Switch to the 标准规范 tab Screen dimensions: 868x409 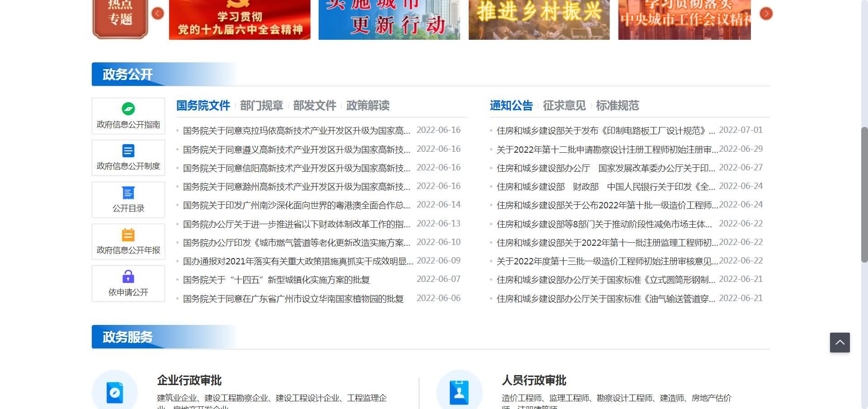point(617,106)
